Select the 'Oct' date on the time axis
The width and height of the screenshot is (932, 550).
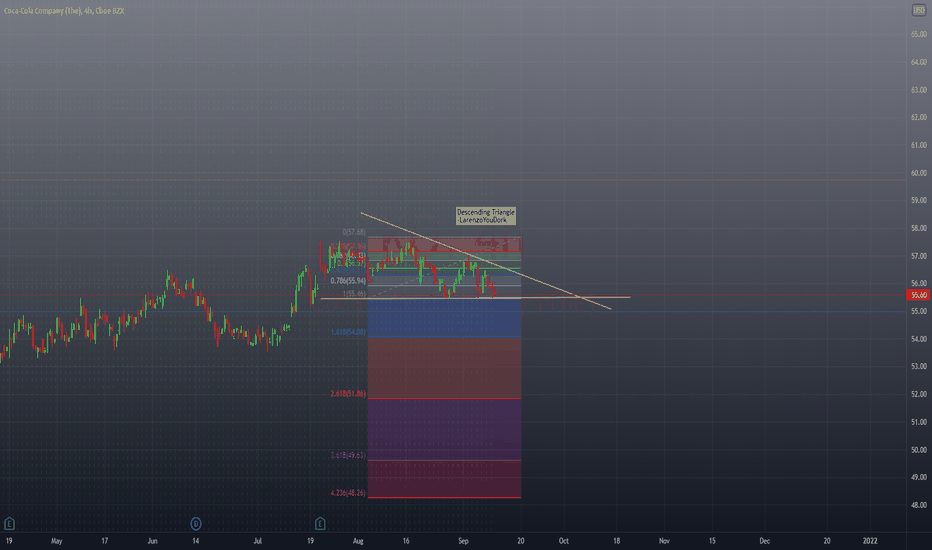point(563,540)
